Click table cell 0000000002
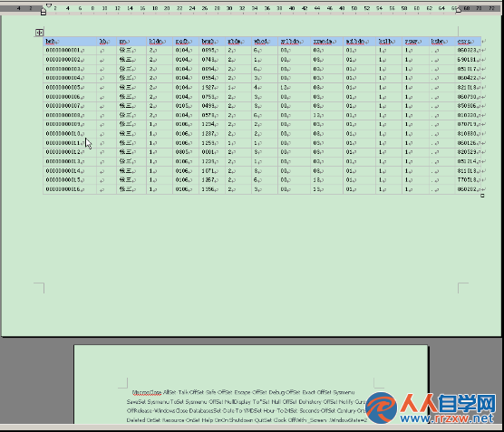 [x=70, y=60]
